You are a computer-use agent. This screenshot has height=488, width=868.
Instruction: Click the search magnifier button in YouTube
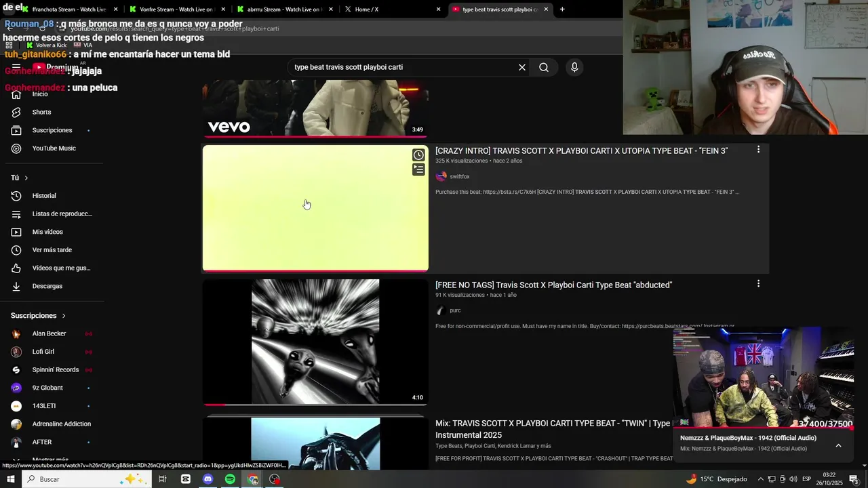(x=544, y=67)
